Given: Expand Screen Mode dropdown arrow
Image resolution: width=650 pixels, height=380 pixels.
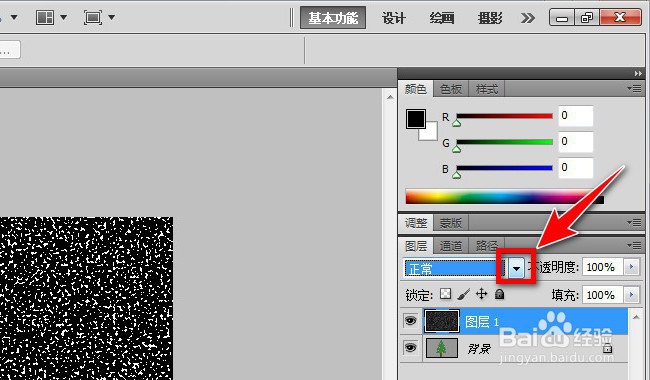Looking at the screenshot, I should (112, 18).
